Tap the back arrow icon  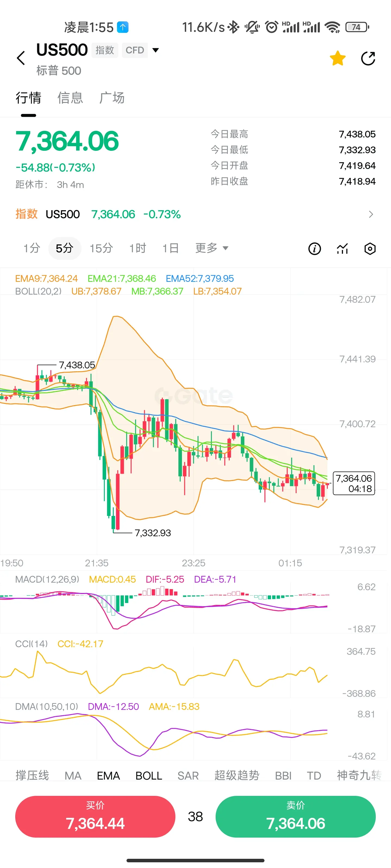[x=21, y=58]
